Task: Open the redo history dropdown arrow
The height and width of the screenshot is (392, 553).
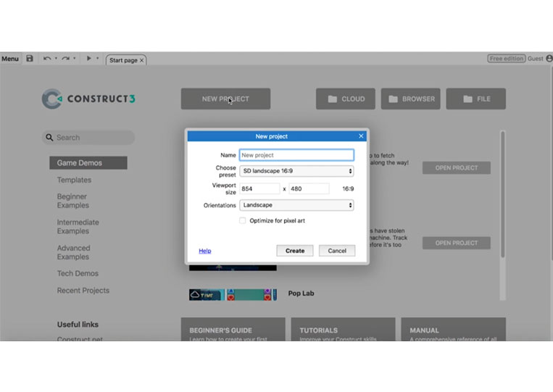Action: [x=74, y=59]
